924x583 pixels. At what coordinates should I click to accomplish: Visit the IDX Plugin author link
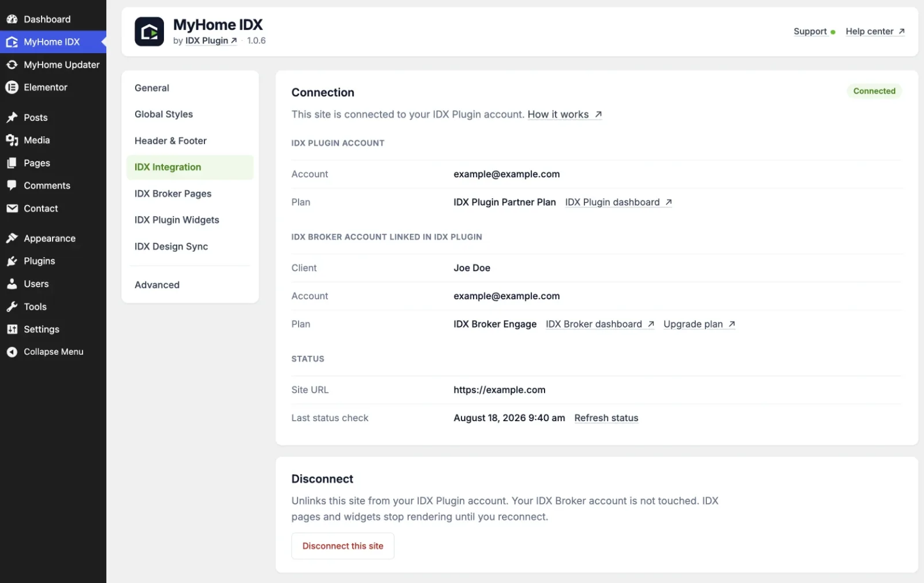(x=211, y=40)
